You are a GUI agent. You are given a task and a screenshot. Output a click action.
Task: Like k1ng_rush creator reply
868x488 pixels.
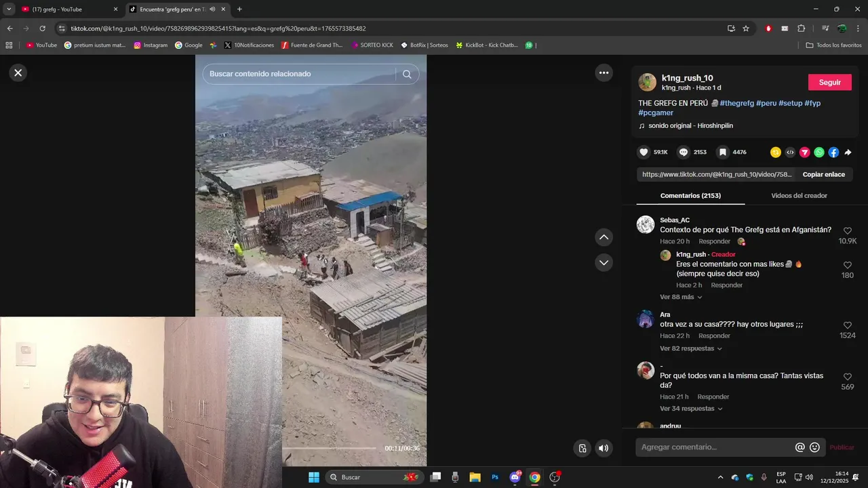tap(848, 265)
